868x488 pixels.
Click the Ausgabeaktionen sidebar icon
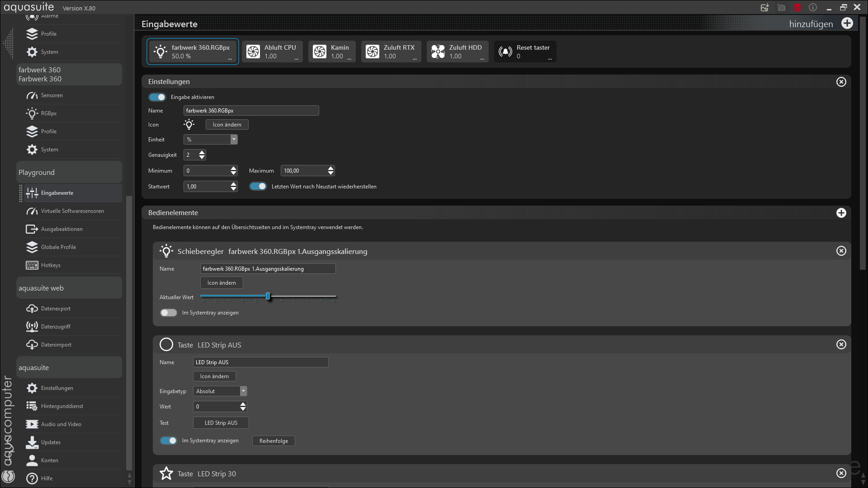(x=32, y=229)
